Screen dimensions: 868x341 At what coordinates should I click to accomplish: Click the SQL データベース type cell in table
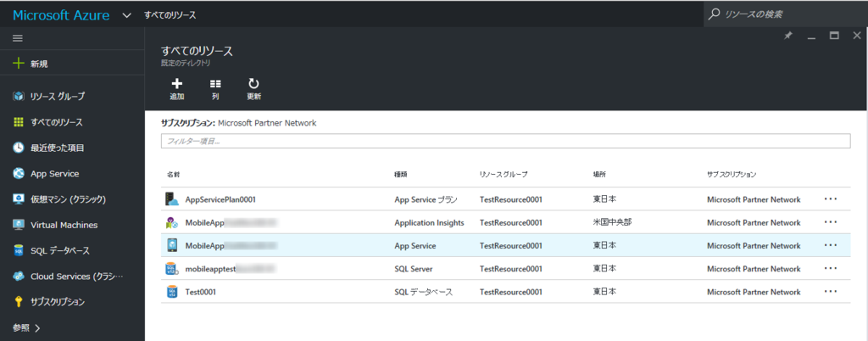click(x=424, y=292)
